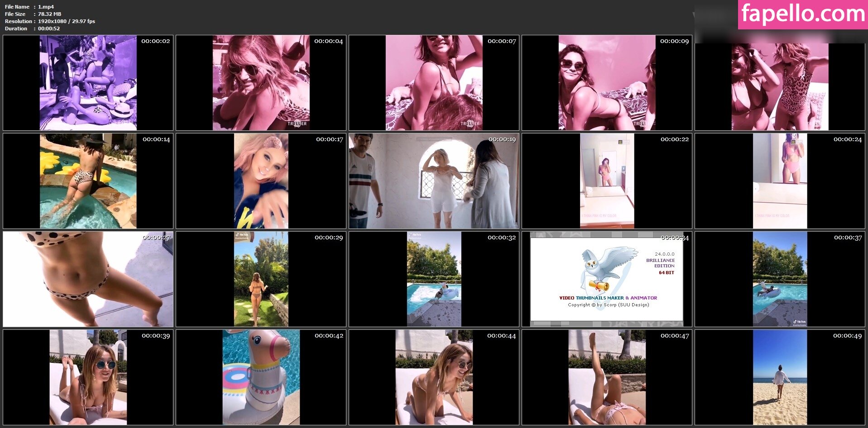The image size is (868, 428).
Task: Select the beach frame at 00:00:49
Action: coord(780,377)
